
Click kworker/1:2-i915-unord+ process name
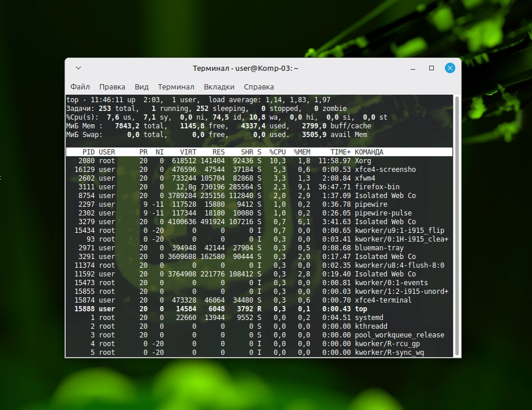tap(401, 292)
